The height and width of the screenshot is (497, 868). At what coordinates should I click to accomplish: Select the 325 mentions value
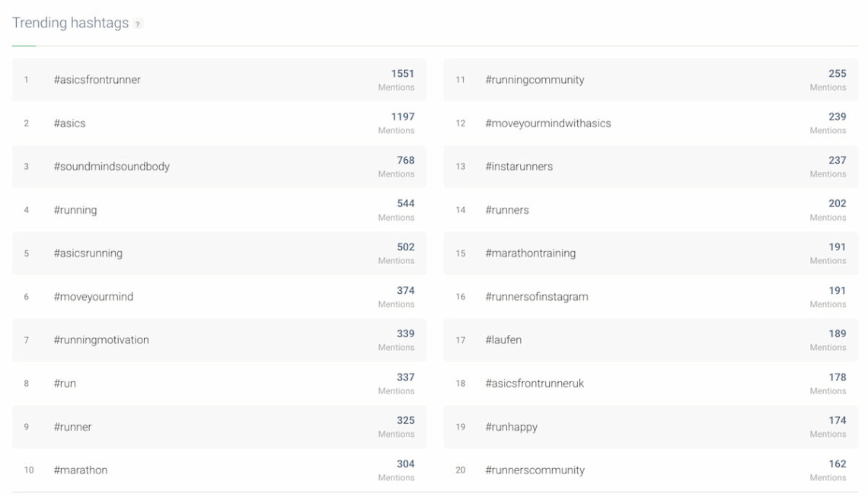[x=405, y=421]
